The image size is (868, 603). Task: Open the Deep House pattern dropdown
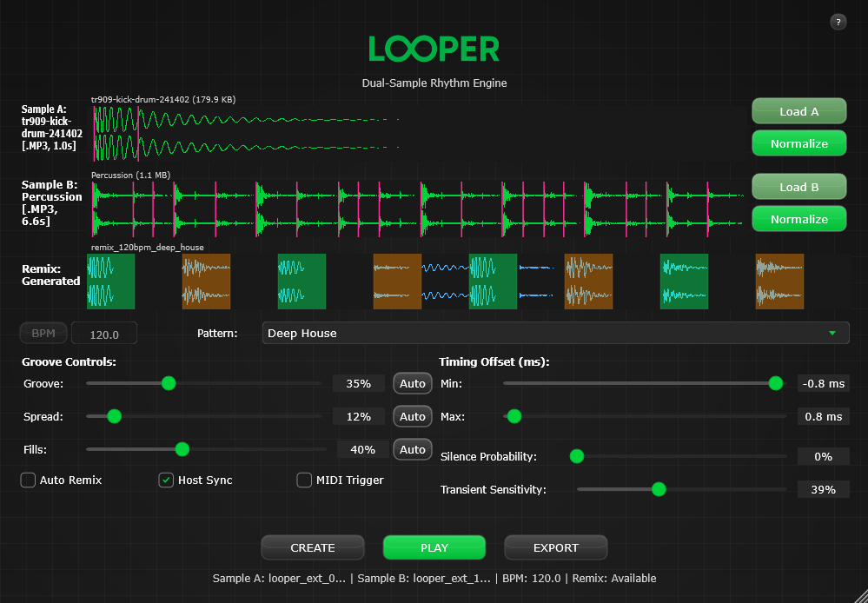pos(556,333)
